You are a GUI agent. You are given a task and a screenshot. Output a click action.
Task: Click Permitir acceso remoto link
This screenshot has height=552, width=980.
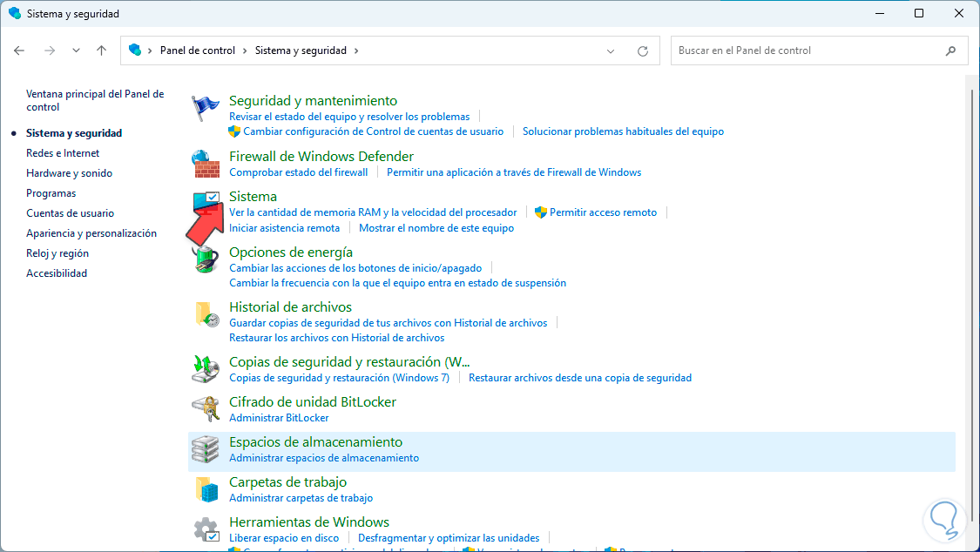pyautogui.click(x=603, y=212)
